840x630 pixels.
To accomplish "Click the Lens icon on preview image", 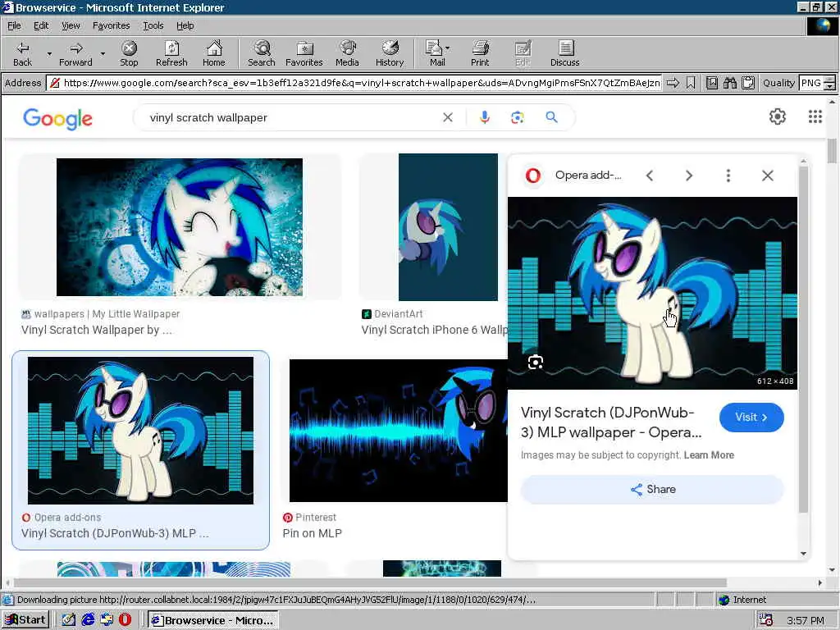I will pos(535,363).
